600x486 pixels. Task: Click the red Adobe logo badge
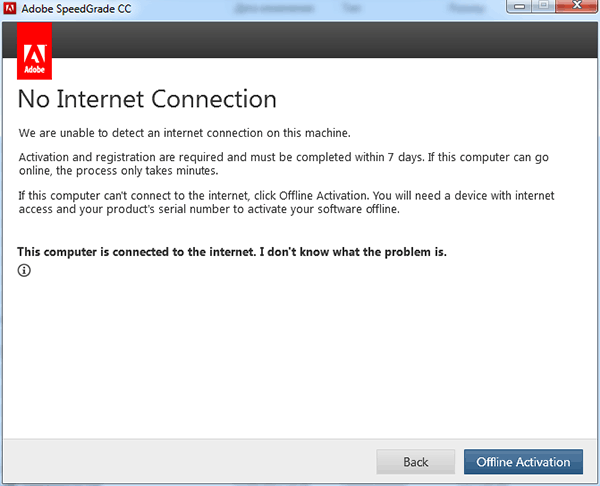pyautogui.click(x=34, y=51)
